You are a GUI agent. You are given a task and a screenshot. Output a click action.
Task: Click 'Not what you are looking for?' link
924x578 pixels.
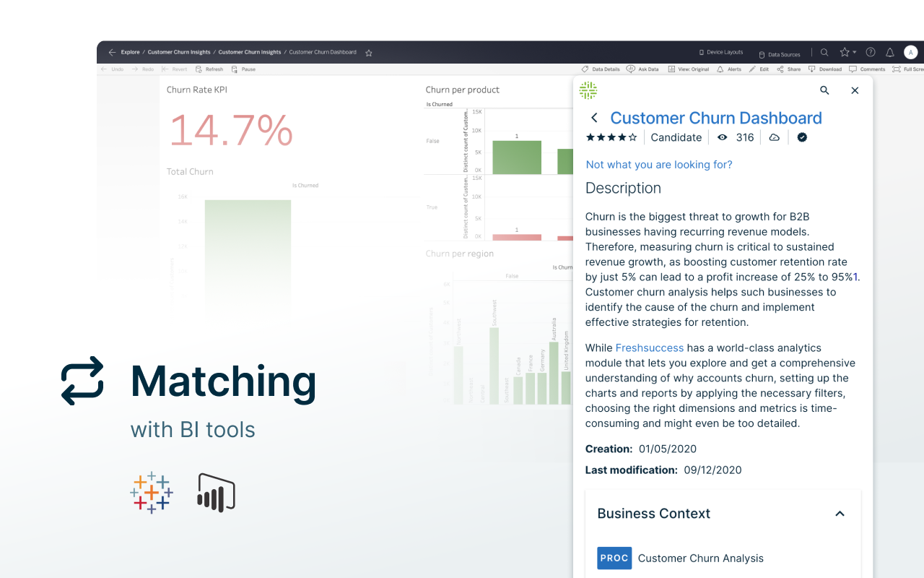[x=658, y=165]
